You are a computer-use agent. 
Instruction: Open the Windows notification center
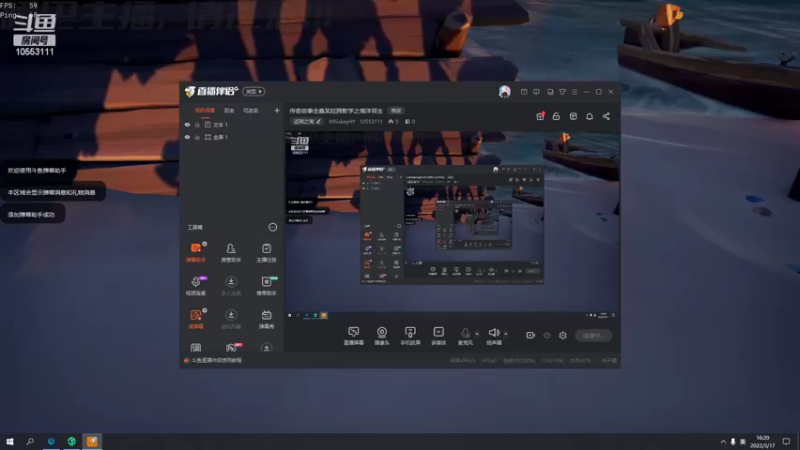786,441
